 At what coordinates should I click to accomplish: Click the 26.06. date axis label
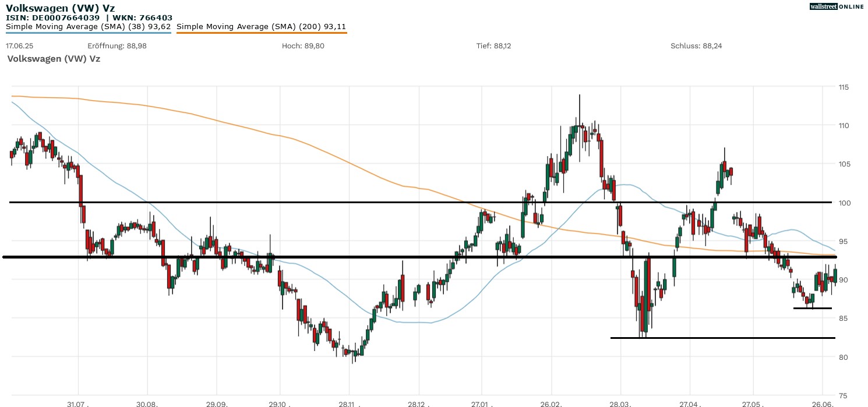pyautogui.click(x=822, y=404)
